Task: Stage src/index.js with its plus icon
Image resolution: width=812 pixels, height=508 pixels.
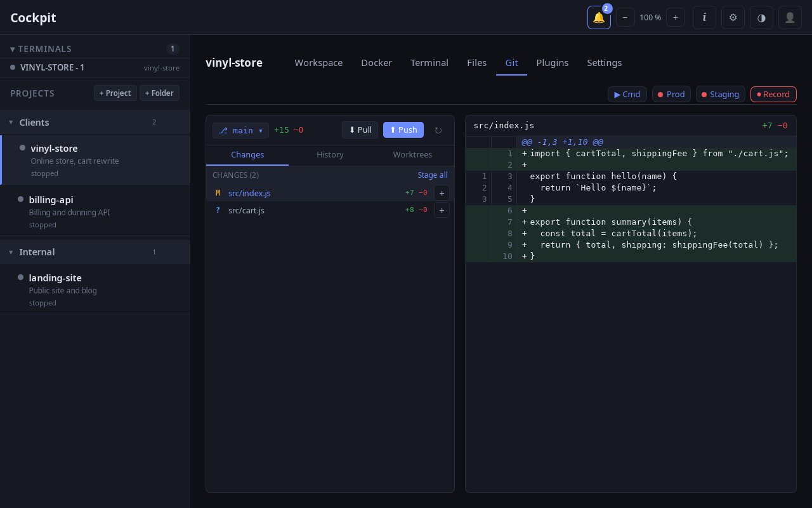Action: 442,193
